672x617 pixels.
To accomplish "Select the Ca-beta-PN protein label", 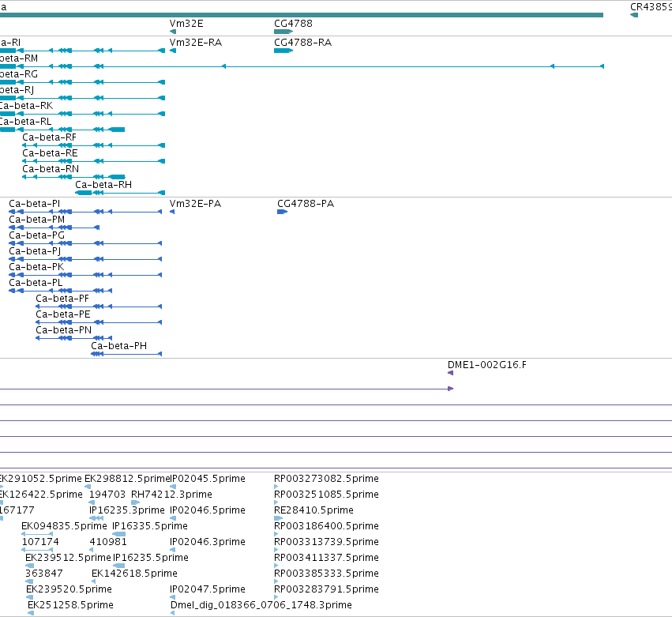I will point(63,330).
